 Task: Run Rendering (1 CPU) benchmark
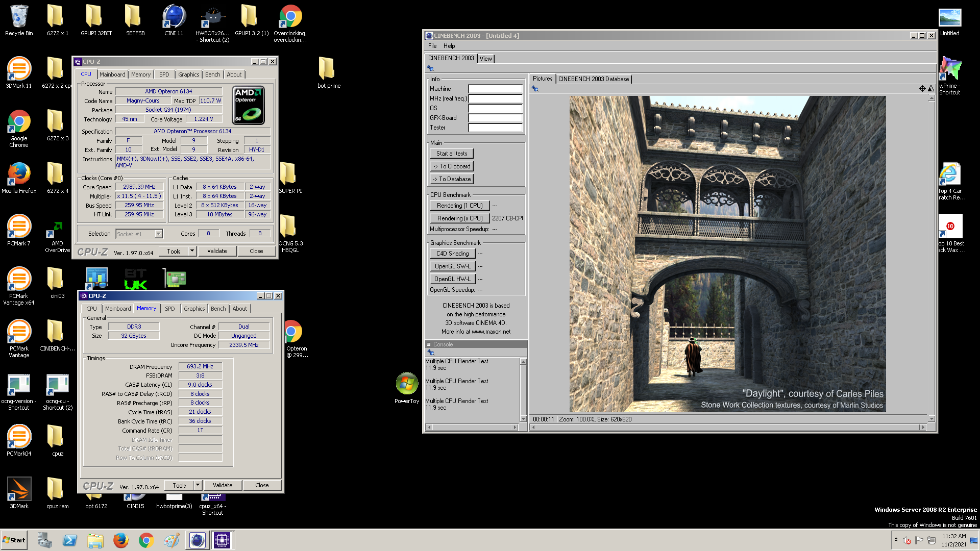coord(459,206)
